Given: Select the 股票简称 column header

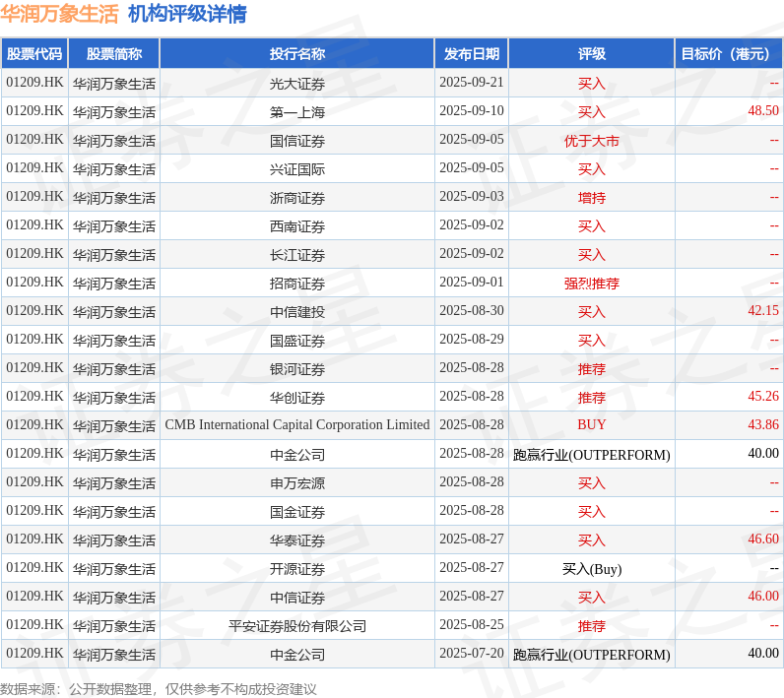Looking at the screenshot, I should tap(114, 53).
